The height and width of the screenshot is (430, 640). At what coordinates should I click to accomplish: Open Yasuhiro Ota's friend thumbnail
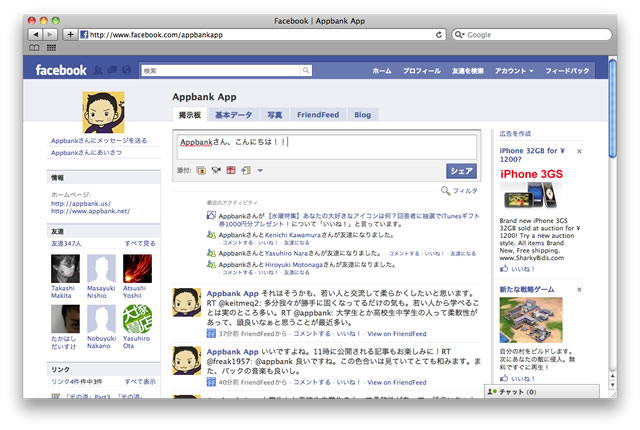137,319
